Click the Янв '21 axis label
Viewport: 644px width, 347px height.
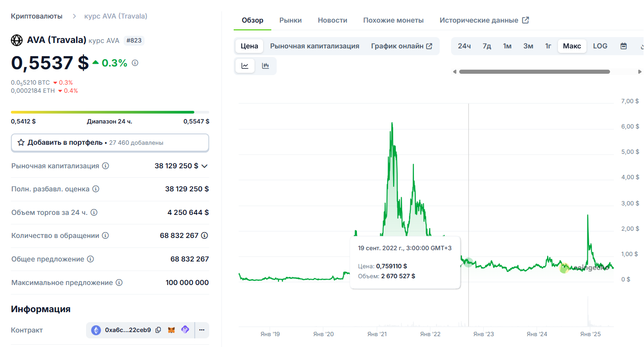pos(377,334)
